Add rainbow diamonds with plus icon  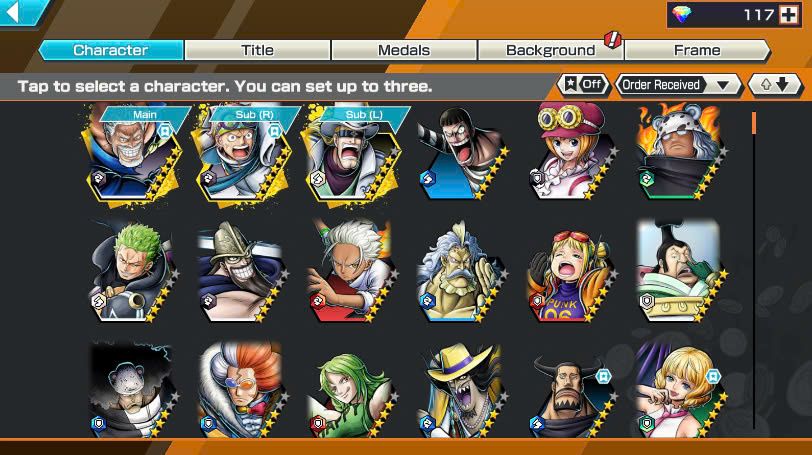click(789, 15)
